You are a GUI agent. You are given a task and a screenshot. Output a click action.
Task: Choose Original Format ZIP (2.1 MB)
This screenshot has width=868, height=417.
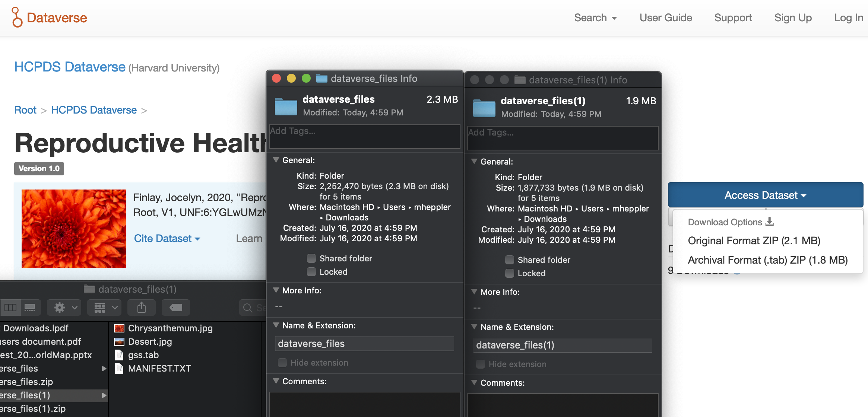754,241
